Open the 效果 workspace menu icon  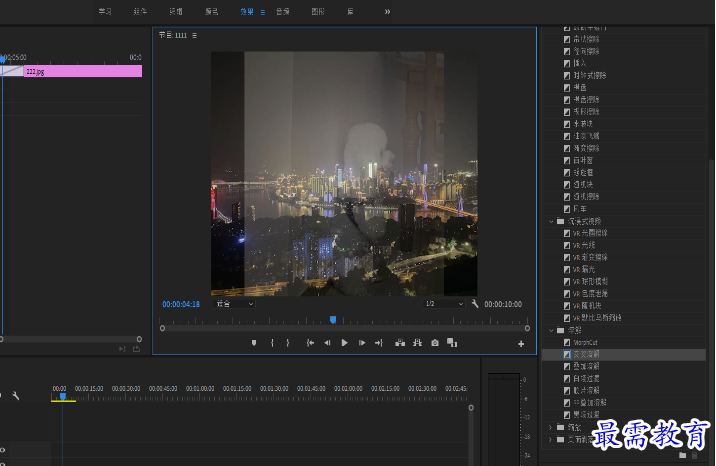pyautogui.click(x=263, y=12)
